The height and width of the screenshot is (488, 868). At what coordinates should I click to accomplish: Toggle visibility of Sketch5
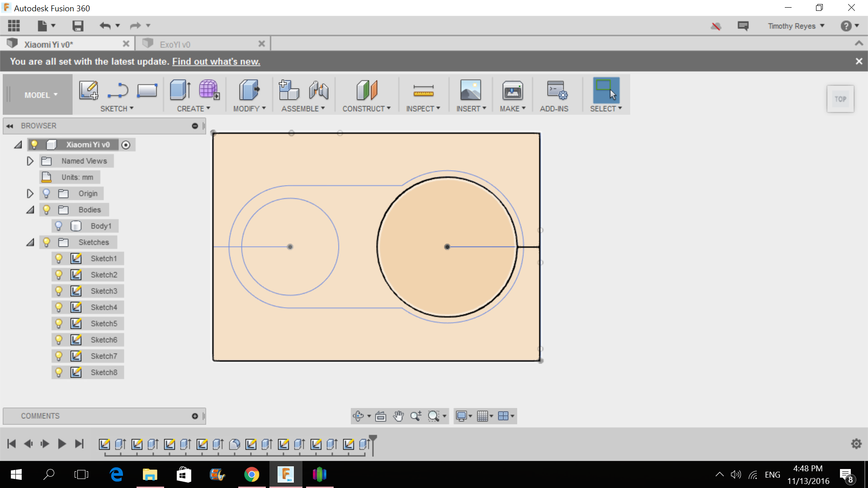[59, 324]
